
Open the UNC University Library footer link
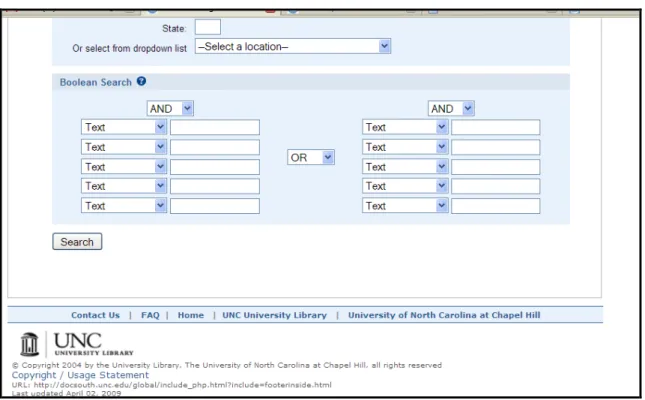click(x=274, y=315)
